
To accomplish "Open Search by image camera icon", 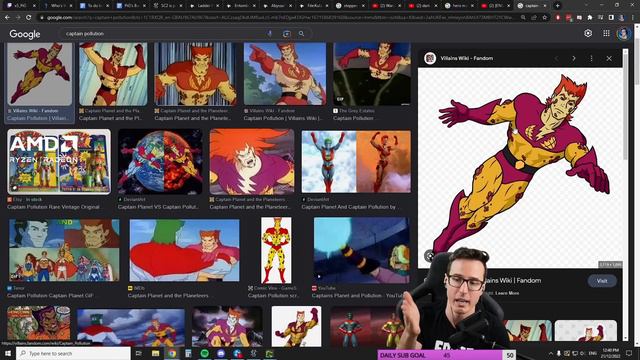I will pyautogui.click(x=287, y=33).
